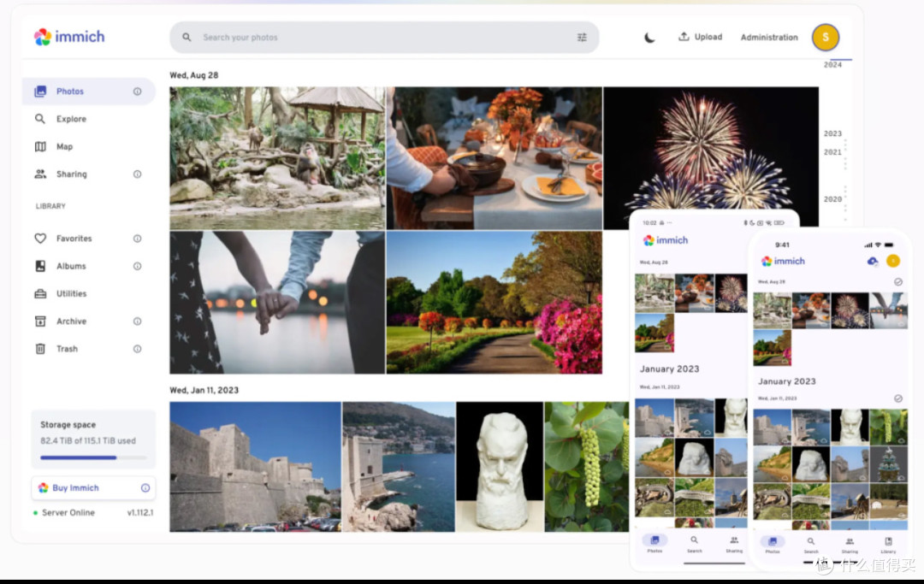The width and height of the screenshot is (924, 584).
Task: Jump to 2020 on the timeline scrubber
Action: point(832,199)
